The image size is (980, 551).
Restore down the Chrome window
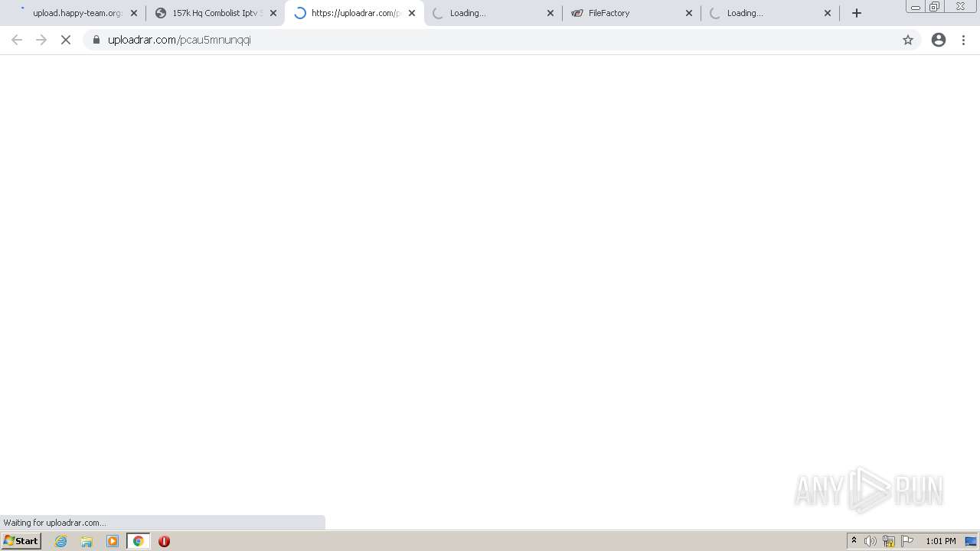coord(935,7)
